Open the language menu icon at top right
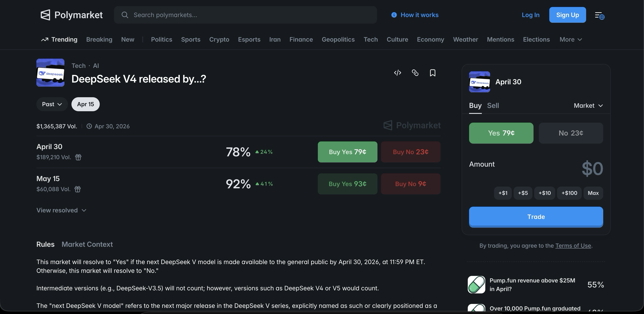This screenshot has width=644, height=314. pos(600,16)
